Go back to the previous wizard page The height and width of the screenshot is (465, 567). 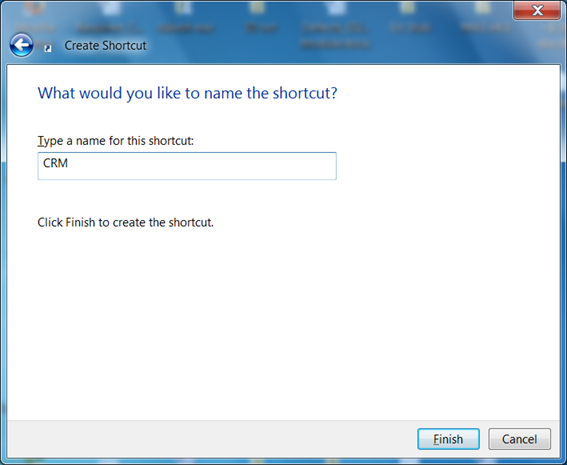click(x=21, y=45)
